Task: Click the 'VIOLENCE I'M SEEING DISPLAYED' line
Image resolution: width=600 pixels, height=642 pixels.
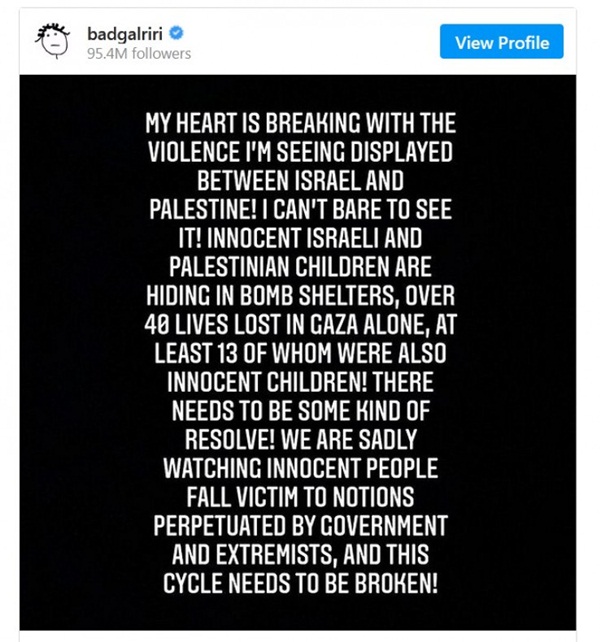Action: (300, 151)
